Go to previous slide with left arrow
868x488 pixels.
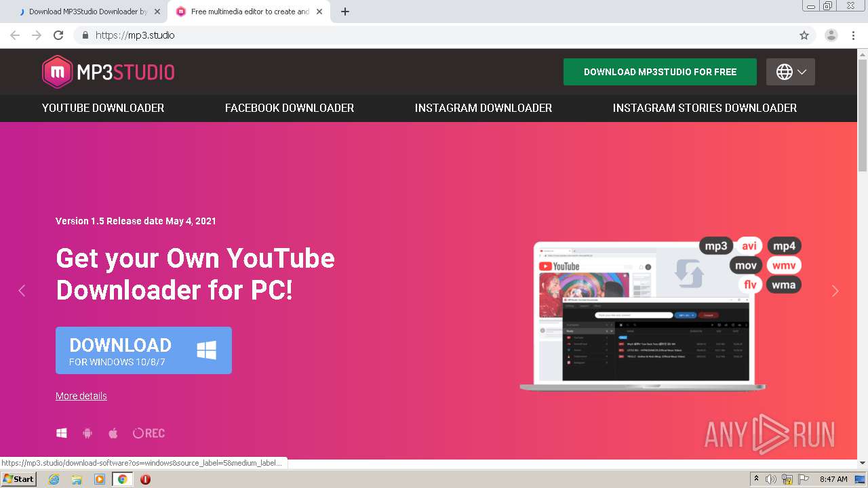[22, 291]
